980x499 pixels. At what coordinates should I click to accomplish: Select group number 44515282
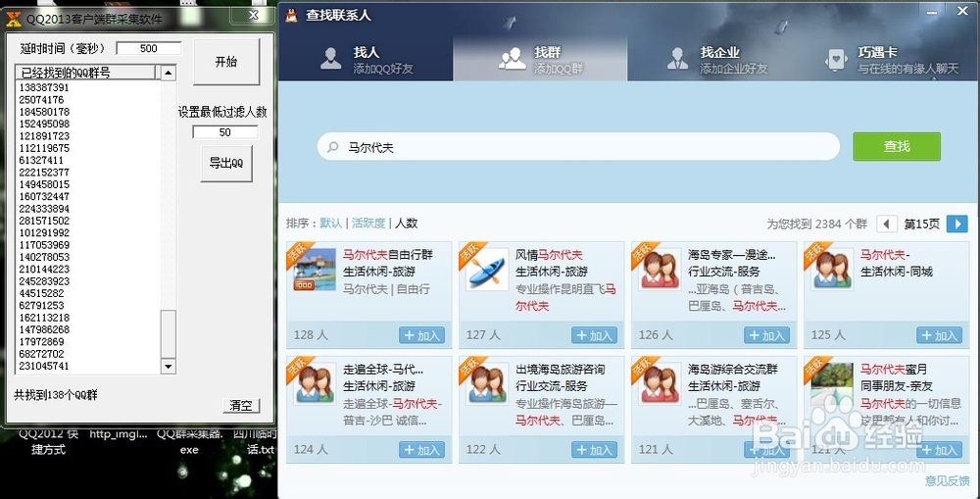(x=41, y=293)
